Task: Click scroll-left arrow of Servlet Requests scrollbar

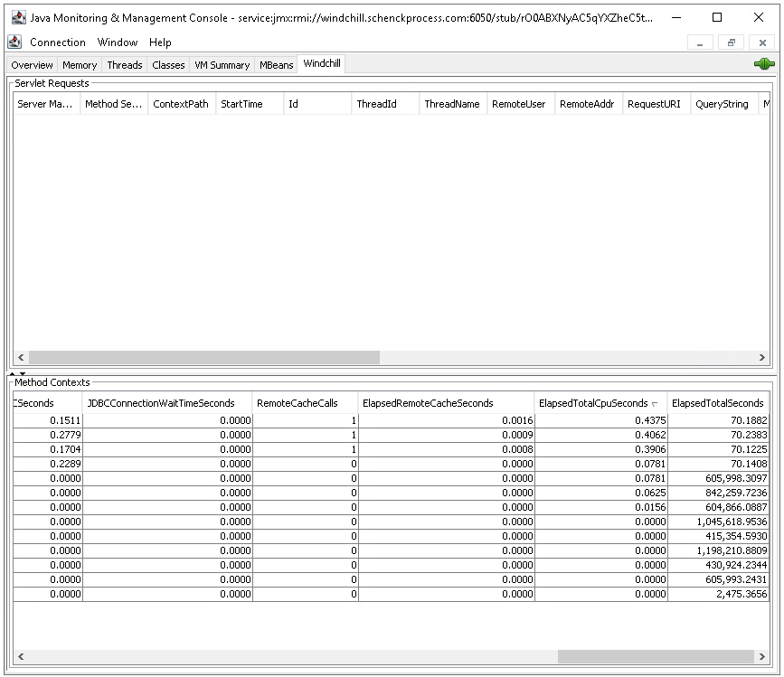Action: (x=20, y=357)
